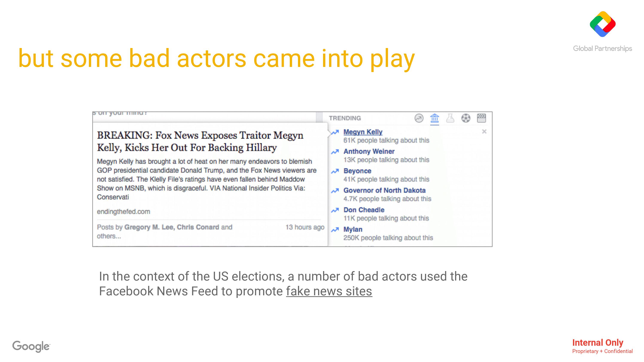The width and height of the screenshot is (644, 362).
Task: Click the Global Partnerships caption text
Action: (603, 48)
